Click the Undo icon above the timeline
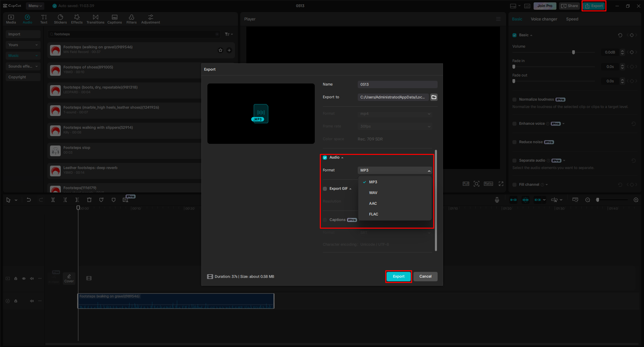This screenshot has width=644, height=347. coord(29,199)
